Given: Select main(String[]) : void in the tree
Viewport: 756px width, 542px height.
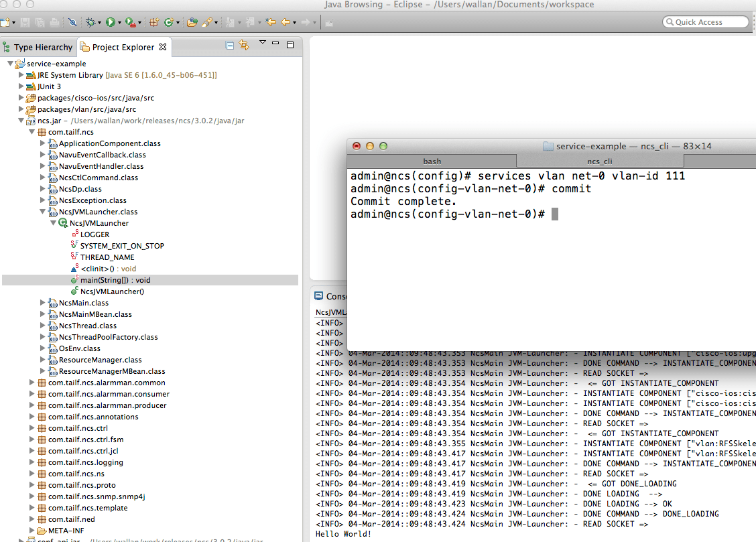Looking at the screenshot, I should pyautogui.click(x=109, y=279).
